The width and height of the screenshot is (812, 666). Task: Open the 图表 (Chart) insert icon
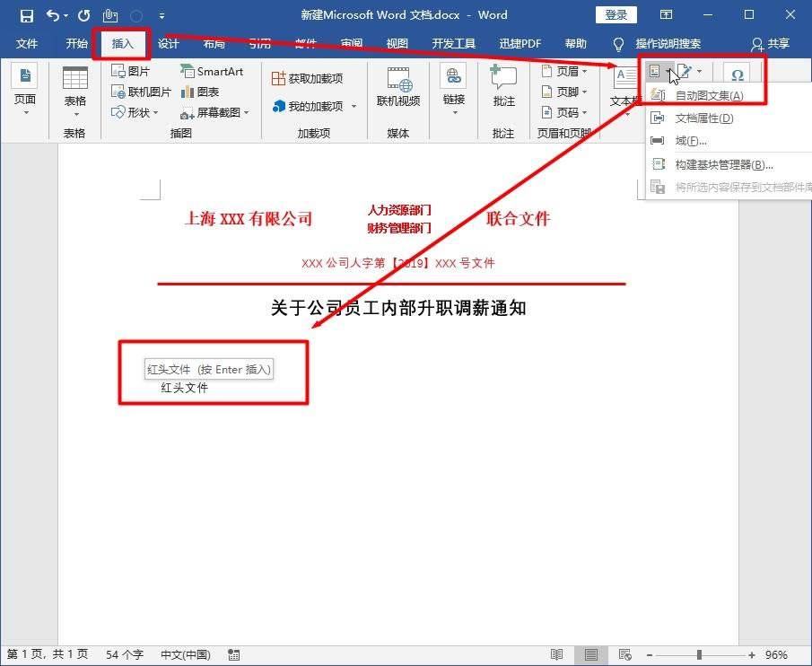[202, 91]
